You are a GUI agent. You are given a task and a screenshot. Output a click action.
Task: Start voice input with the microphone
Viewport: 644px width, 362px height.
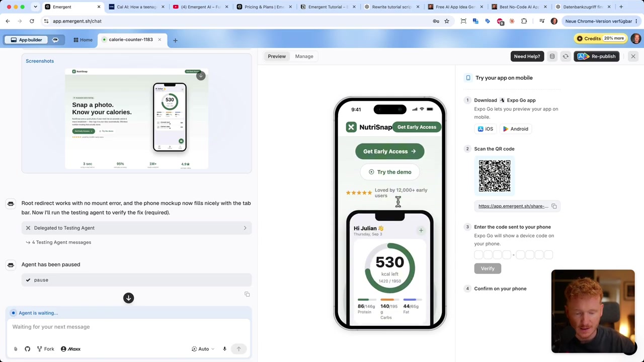tap(224, 349)
